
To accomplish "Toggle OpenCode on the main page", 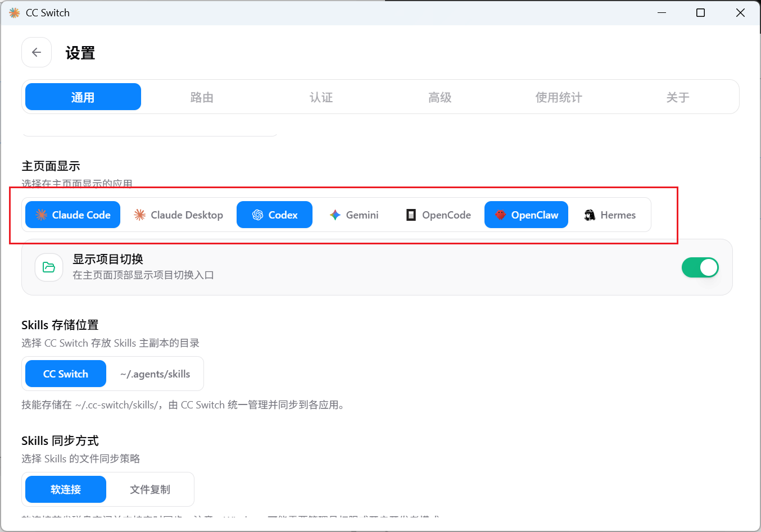I will coord(438,215).
